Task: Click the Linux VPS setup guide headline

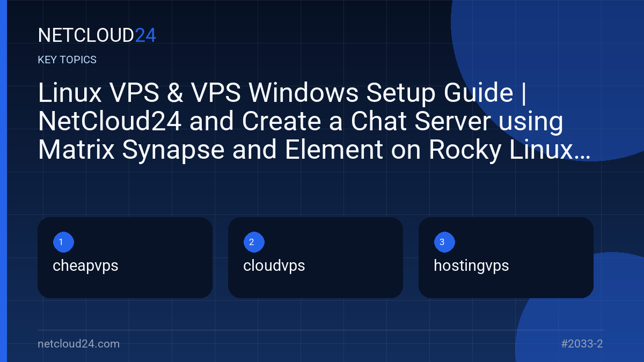Action: pos(314,122)
